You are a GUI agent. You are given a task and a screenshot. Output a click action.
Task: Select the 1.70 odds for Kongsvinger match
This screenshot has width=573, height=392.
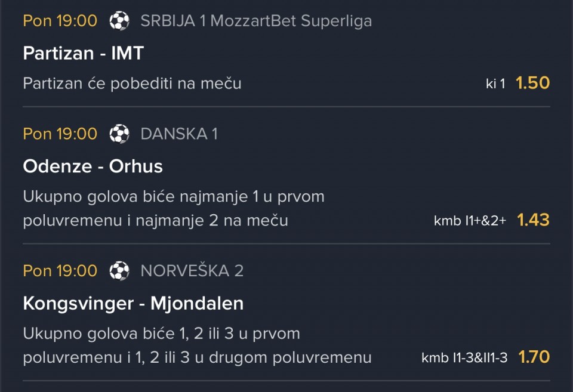pos(534,357)
